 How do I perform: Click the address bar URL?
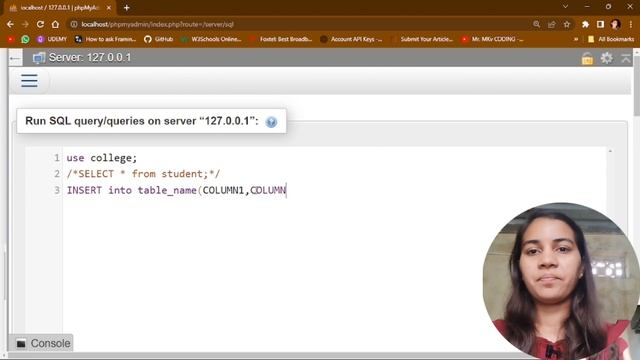(x=157, y=24)
